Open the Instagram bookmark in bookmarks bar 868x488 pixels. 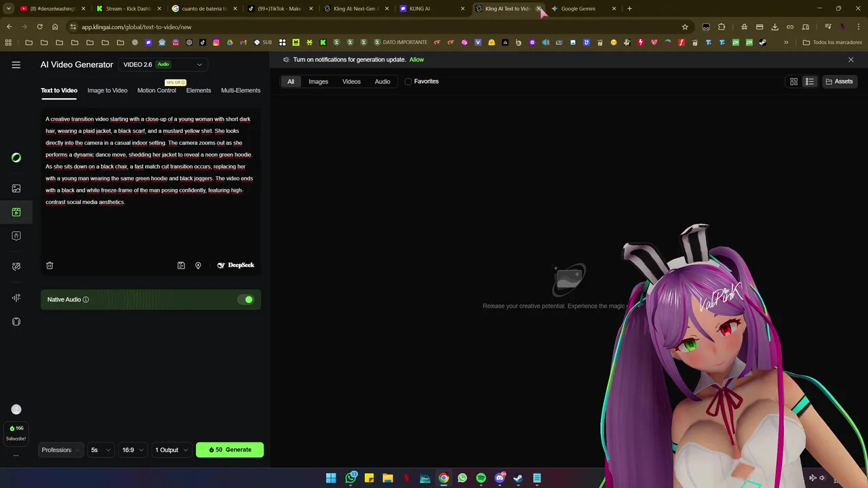(216, 42)
